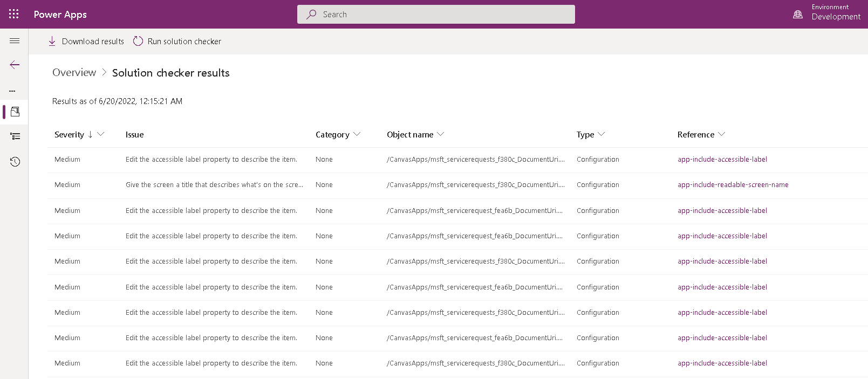Open the Reference column dropdown
The height and width of the screenshot is (379, 868).
point(722,134)
